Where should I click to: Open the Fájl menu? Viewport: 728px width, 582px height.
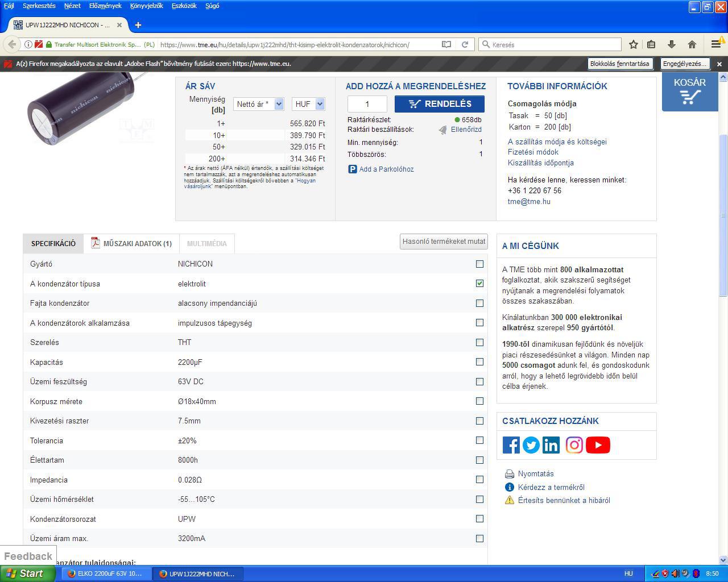click(9, 6)
